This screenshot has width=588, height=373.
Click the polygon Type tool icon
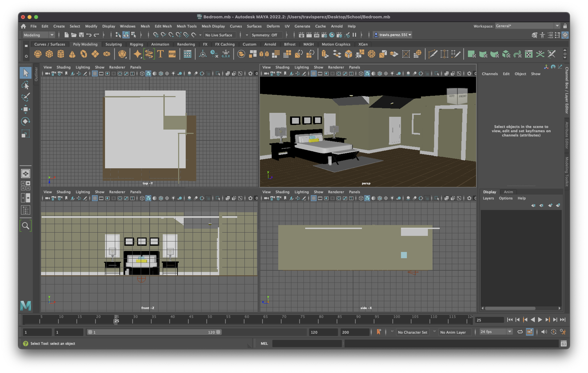160,54
